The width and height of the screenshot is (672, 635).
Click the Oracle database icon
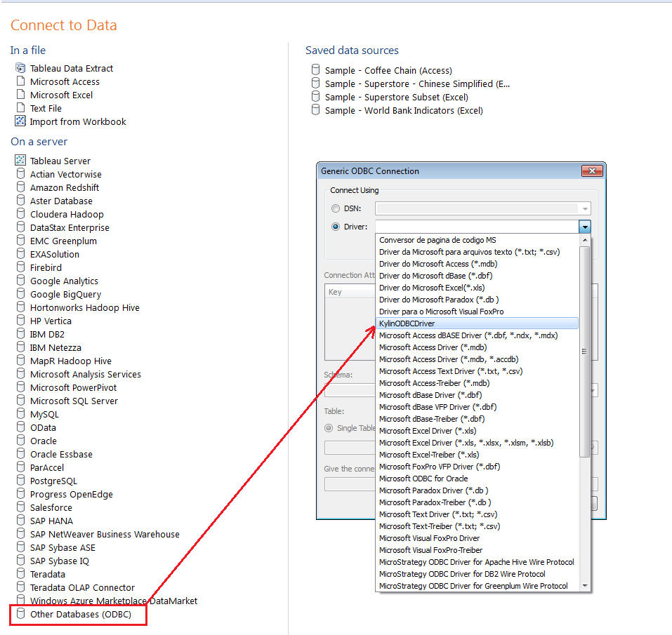click(x=20, y=441)
